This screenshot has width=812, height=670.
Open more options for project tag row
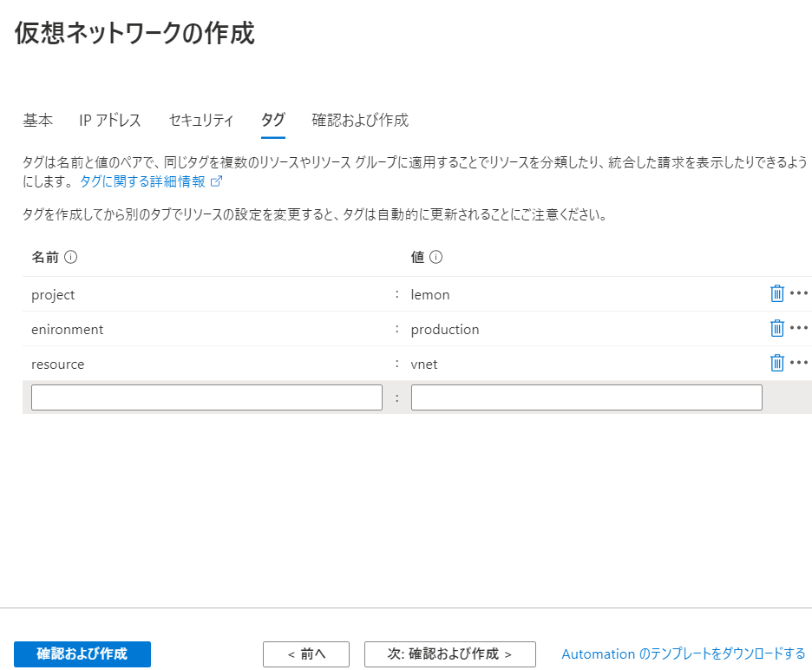tap(798, 293)
